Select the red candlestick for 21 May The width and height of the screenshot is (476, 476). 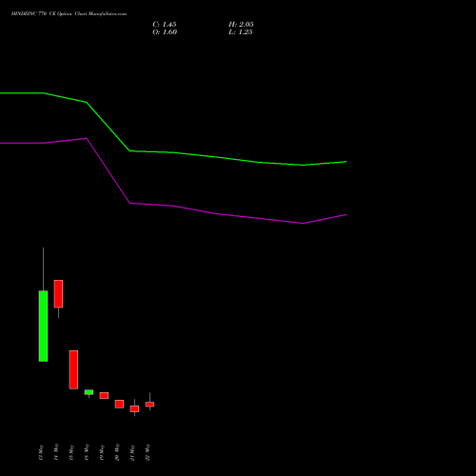pos(134,408)
